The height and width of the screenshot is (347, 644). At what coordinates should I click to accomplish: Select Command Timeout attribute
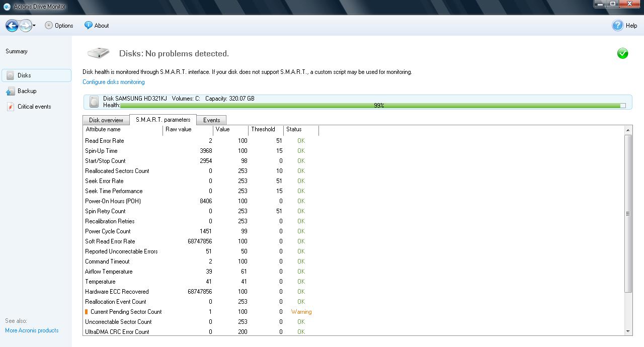[x=107, y=262]
